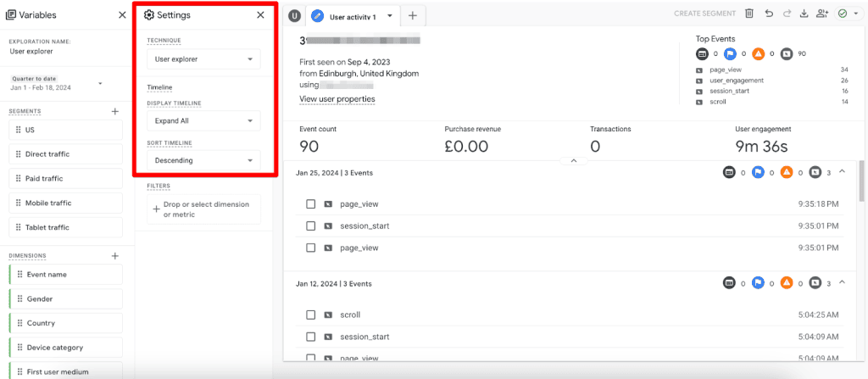Open the Technique dropdown showing User explorer
This screenshot has height=379, width=868.
(x=203, y=59)
